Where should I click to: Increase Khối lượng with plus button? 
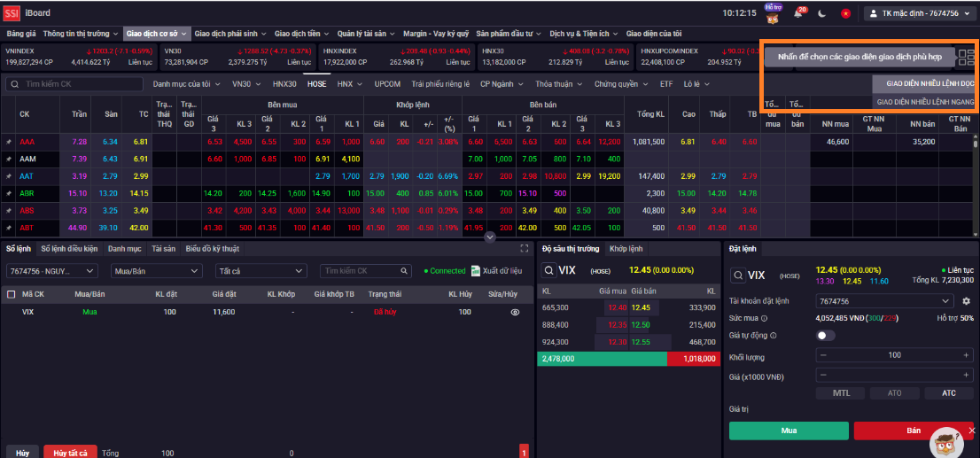966,355
